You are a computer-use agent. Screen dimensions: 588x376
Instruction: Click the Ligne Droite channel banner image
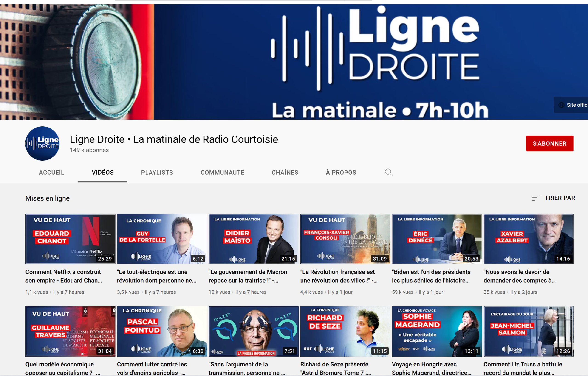294,61
